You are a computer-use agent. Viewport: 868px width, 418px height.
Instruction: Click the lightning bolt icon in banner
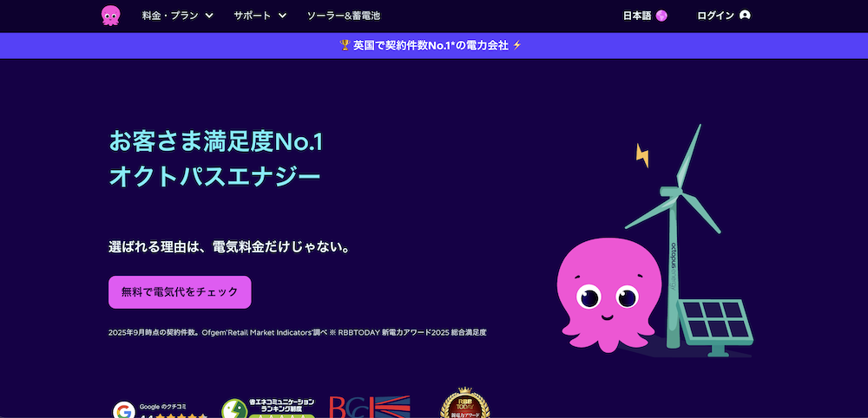517,45
